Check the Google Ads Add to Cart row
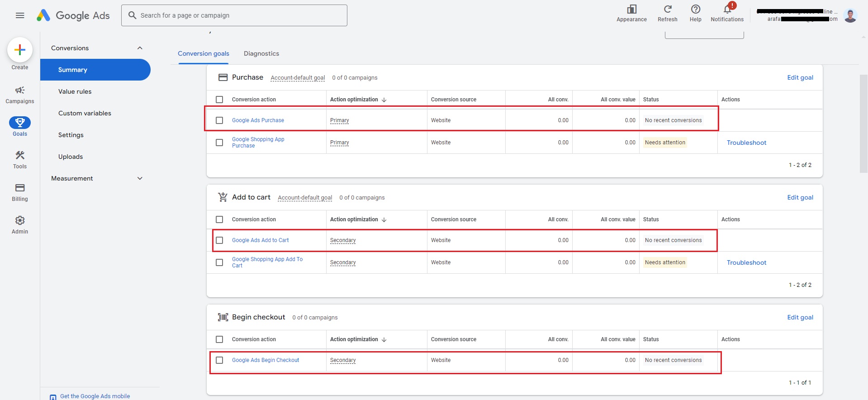Viewport: 868px width, 400px height. tap(219, 240)
